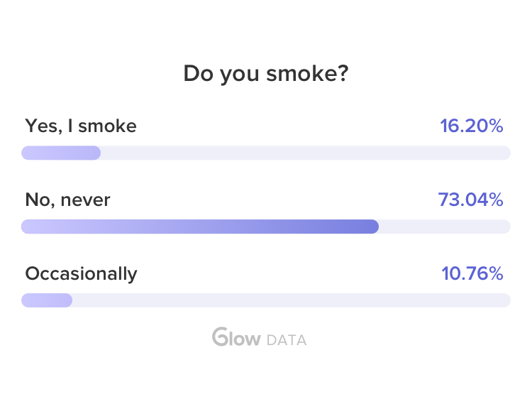Click the word 'smoke?' in the heading
Screen dimensions: 532x409
(306, 73)
